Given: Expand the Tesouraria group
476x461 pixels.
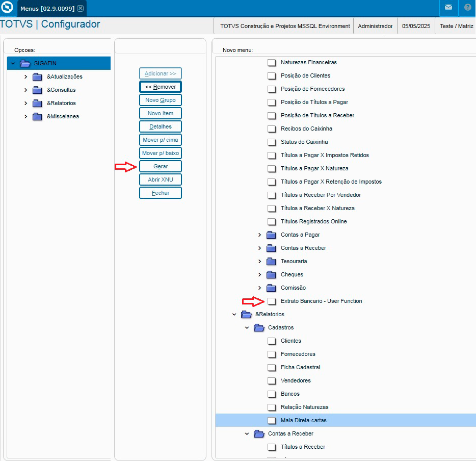Looking at the screenshot, I should coord(259,261).
